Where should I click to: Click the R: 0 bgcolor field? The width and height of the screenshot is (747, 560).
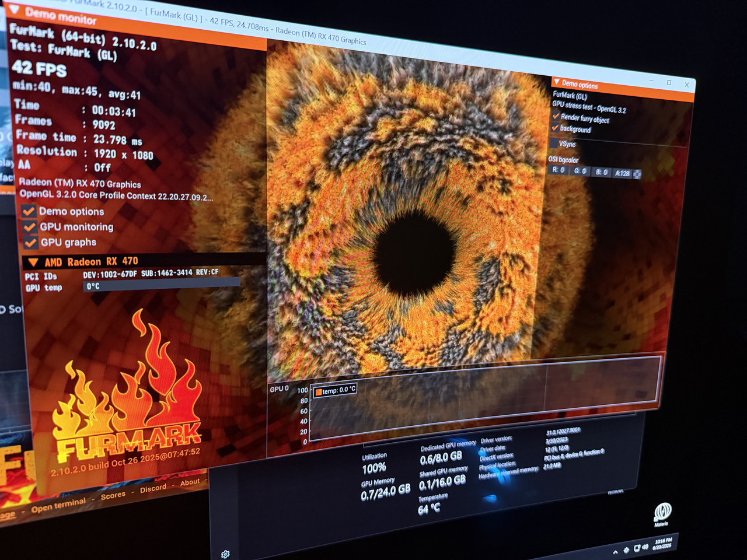(x=558, y=170)
